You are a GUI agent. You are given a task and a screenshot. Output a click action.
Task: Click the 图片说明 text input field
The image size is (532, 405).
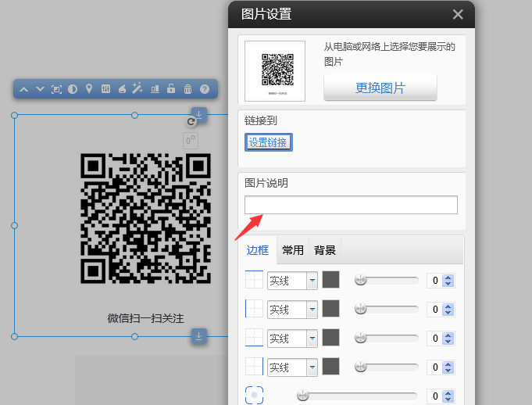(351, 205)
